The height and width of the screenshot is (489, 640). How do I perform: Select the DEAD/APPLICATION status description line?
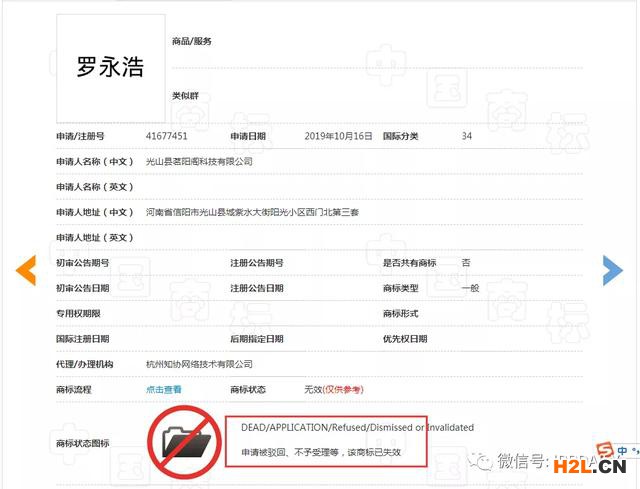coord(357,427)
